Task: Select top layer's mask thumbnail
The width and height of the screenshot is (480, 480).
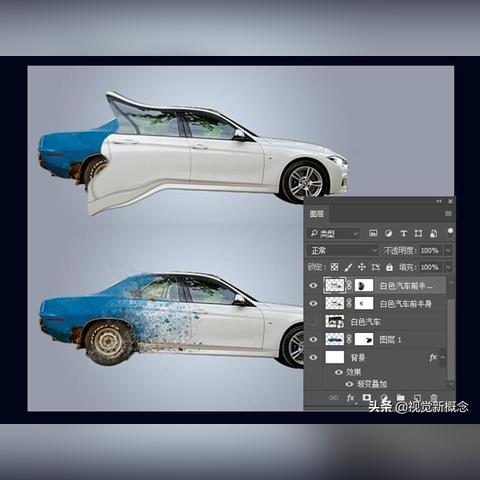Action: 364,285
